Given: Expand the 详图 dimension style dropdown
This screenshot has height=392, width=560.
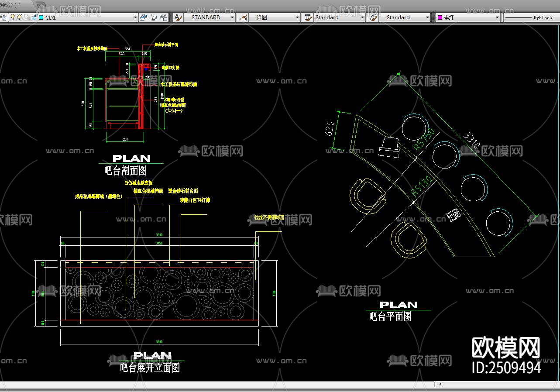Looking at the screenshot, I should [298, 17].
